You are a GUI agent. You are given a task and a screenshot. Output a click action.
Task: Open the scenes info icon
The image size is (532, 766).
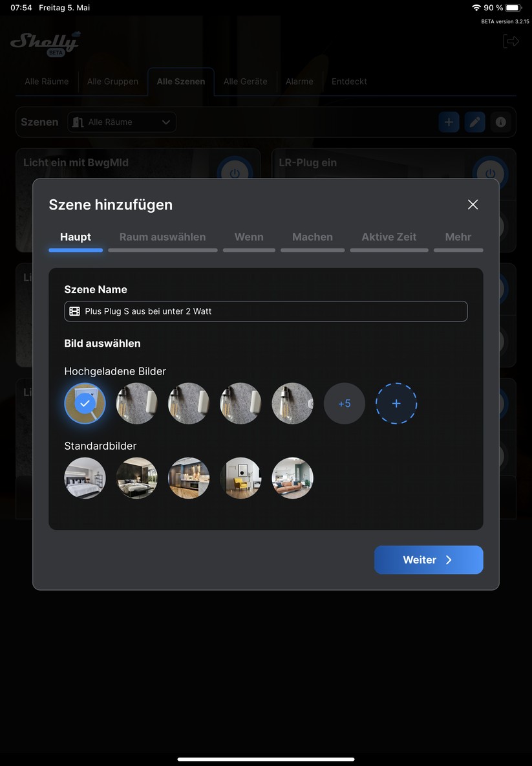click(500, 122)
